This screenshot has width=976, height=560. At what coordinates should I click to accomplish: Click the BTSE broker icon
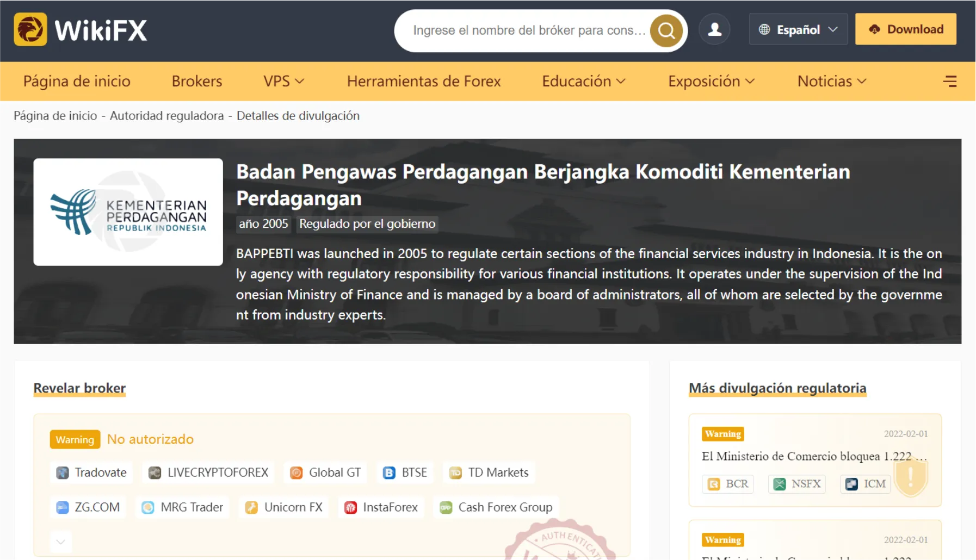point(389,472)
